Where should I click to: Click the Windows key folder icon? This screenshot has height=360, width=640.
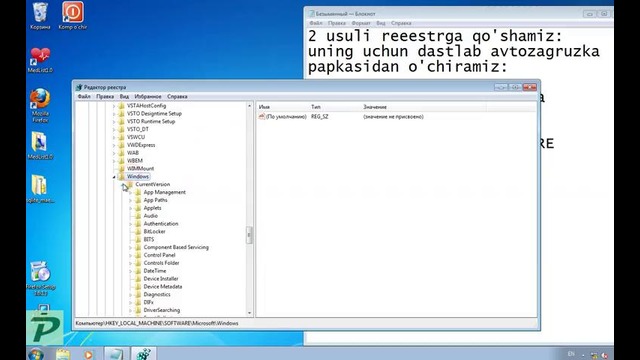pos(121,176)
